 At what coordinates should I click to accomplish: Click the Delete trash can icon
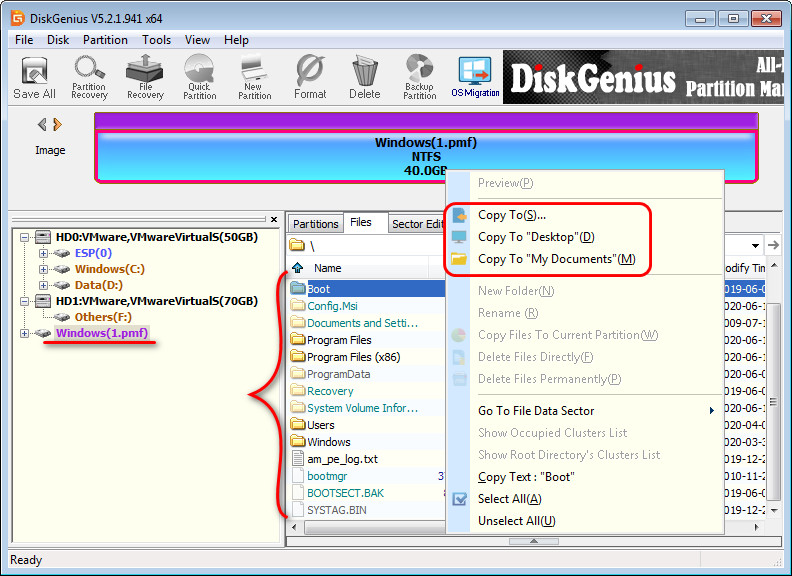point(365,77)
